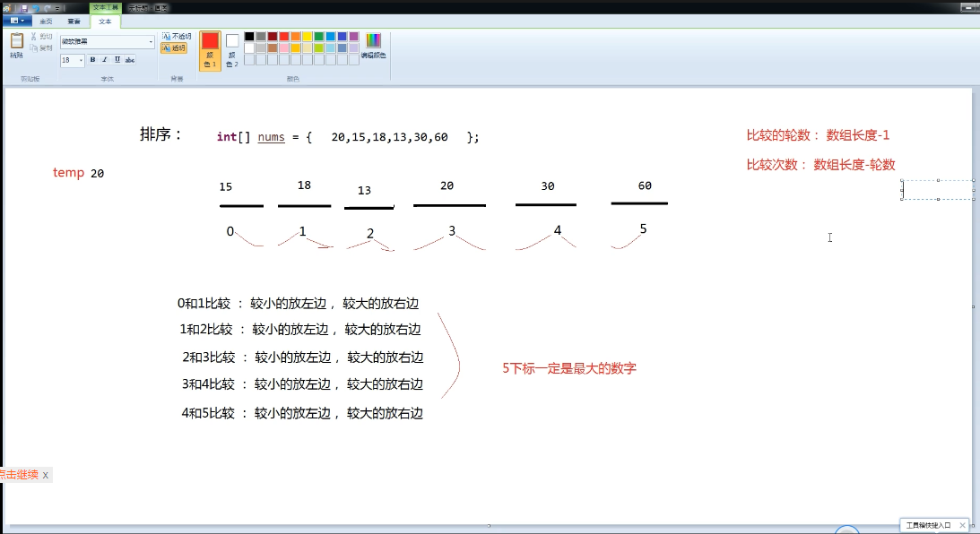The height and width of the screenshot is (534, 980).
Task: Pick the indigo color swatch
Action: (x=343, y=36)
